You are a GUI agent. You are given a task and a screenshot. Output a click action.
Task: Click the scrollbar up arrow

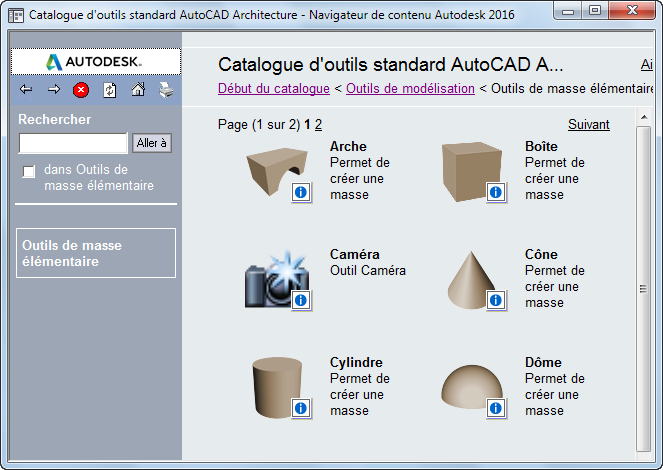point(644,117)
